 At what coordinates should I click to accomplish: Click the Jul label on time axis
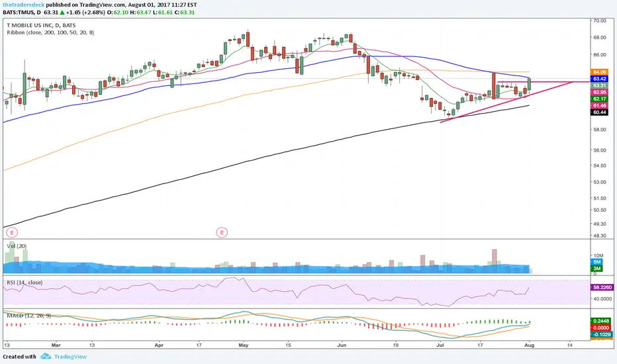point(440,345)
